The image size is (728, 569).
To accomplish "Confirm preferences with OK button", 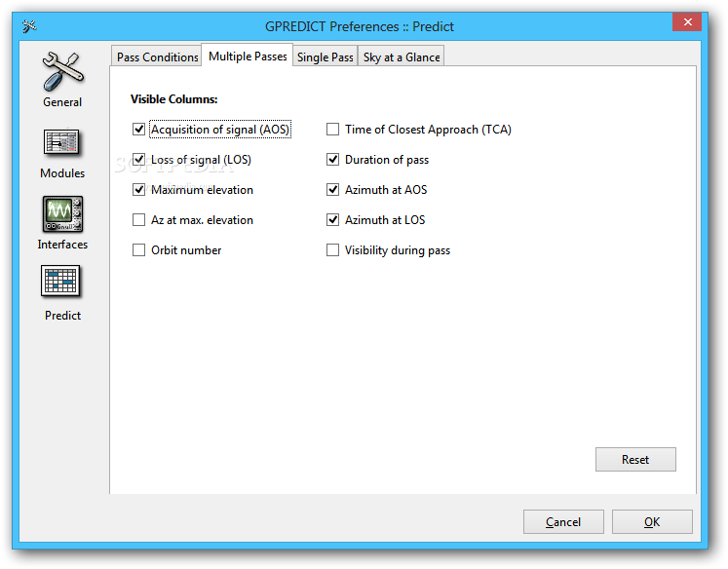I will pyautogui.click(x=652, y=521).
